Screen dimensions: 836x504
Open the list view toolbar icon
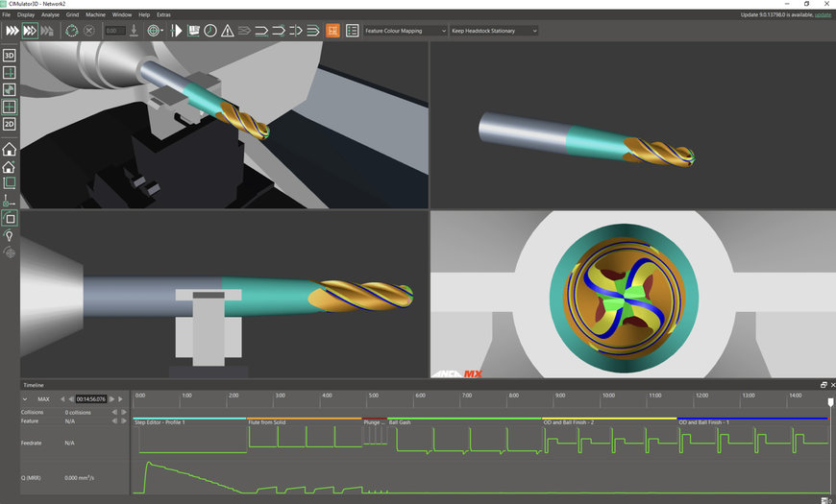tap(352, 31)
